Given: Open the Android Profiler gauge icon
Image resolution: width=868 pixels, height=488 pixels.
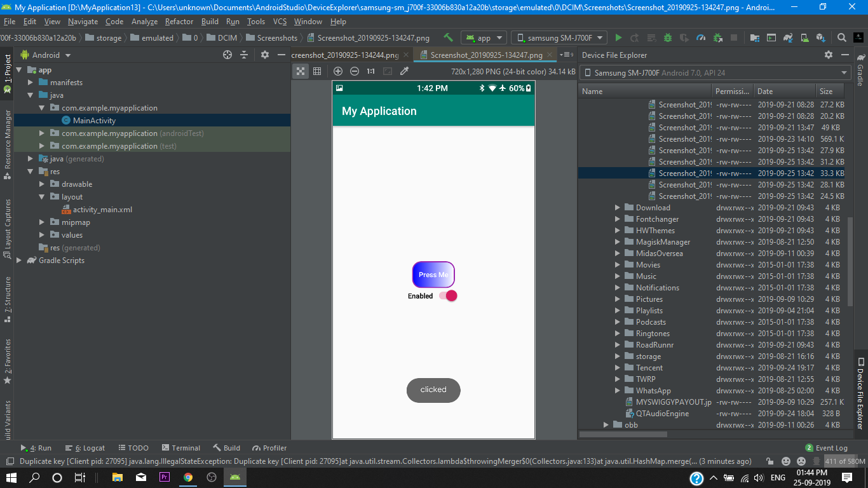Looking at the screenshot, I should (701, 38).
